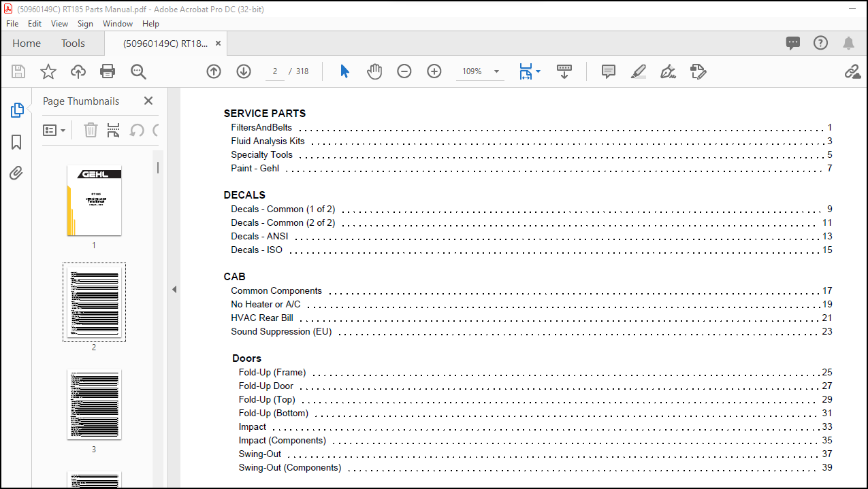The image size is (868, 489).
Task: Open the Help question mark icon
Action: 821,43
